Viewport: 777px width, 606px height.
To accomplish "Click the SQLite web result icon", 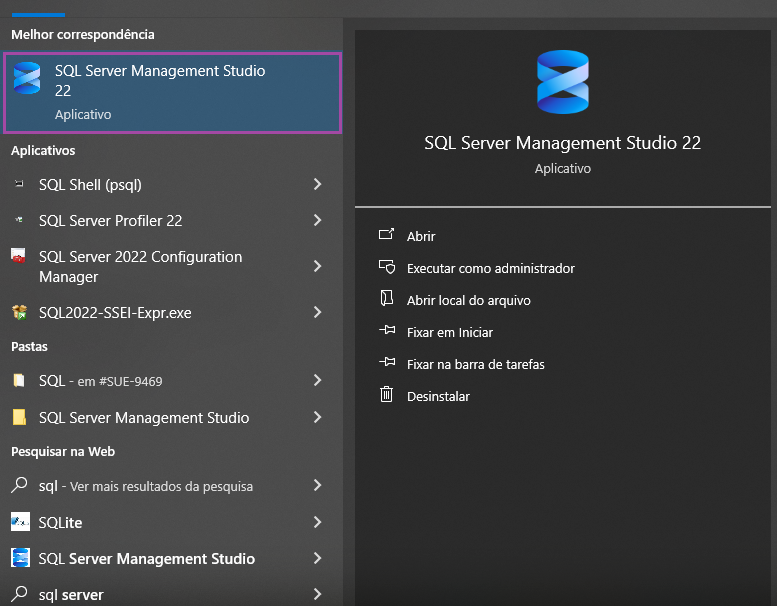I will tap(20, 522).
